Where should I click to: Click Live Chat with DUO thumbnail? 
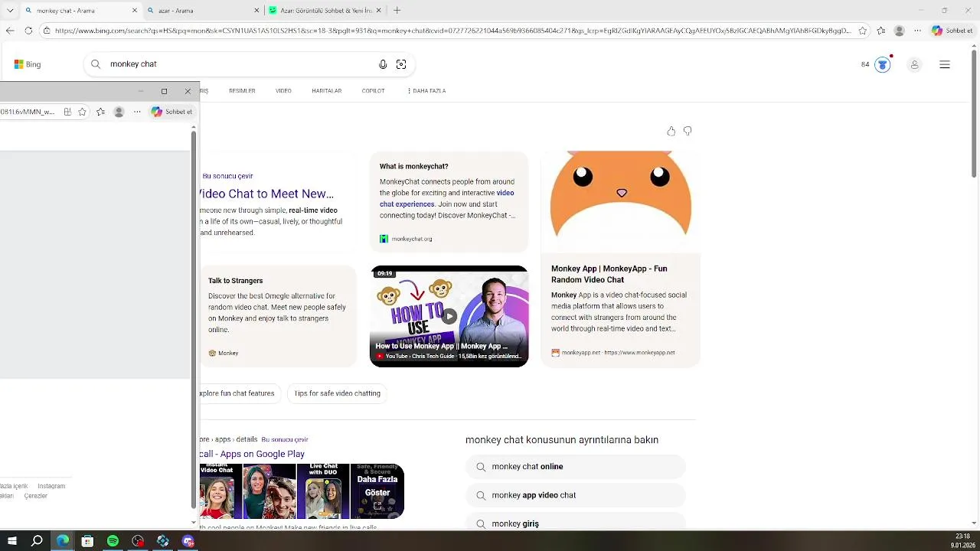pyautogui.click(x=323, y=491)
